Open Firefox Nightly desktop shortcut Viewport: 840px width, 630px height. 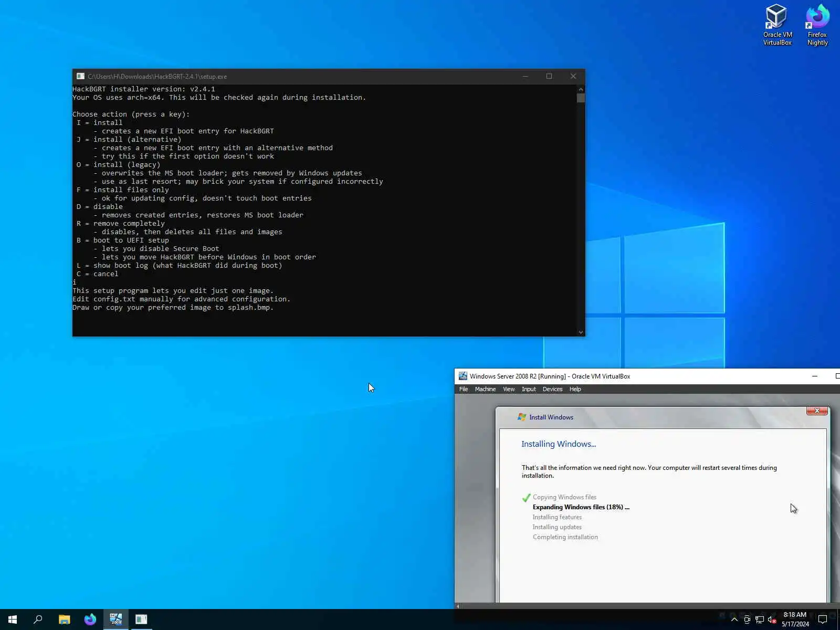click(817, 25)
